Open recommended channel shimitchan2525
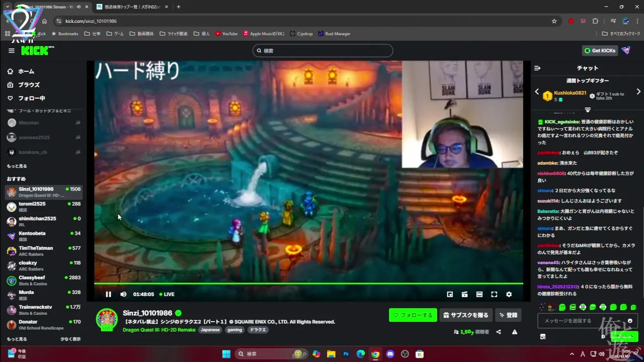 point(44,221)
